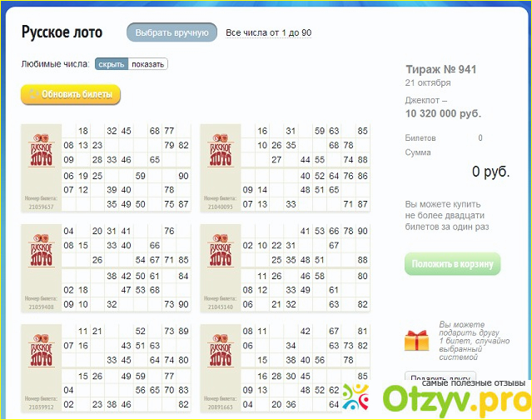Click the orange gift box icon

click(415, 340)
